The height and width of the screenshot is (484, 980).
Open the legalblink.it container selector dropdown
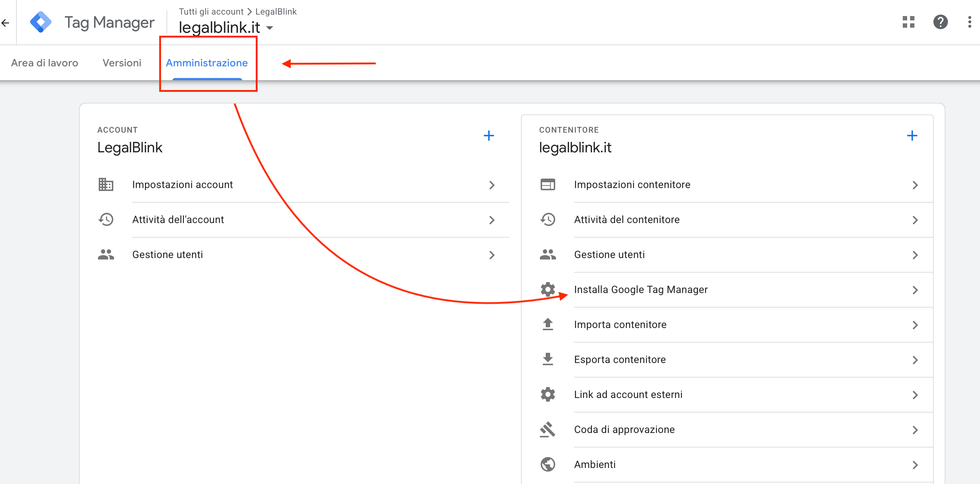tap(226, 28)
